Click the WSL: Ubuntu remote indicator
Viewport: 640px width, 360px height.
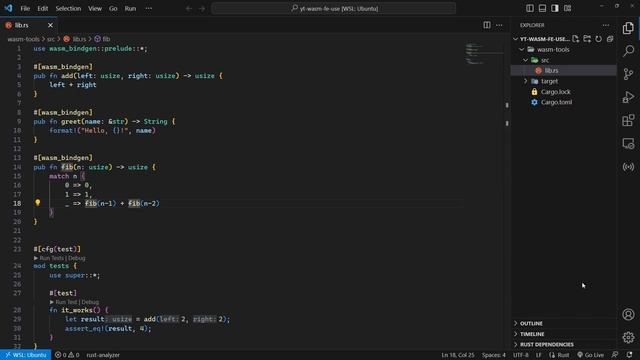pos(25,355)
